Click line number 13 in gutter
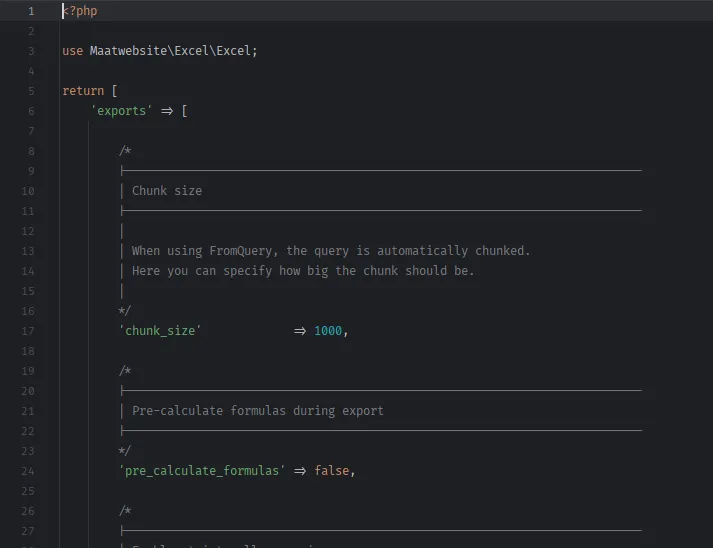713x548 pixels. pyautogui.click(x=28, y=251)
